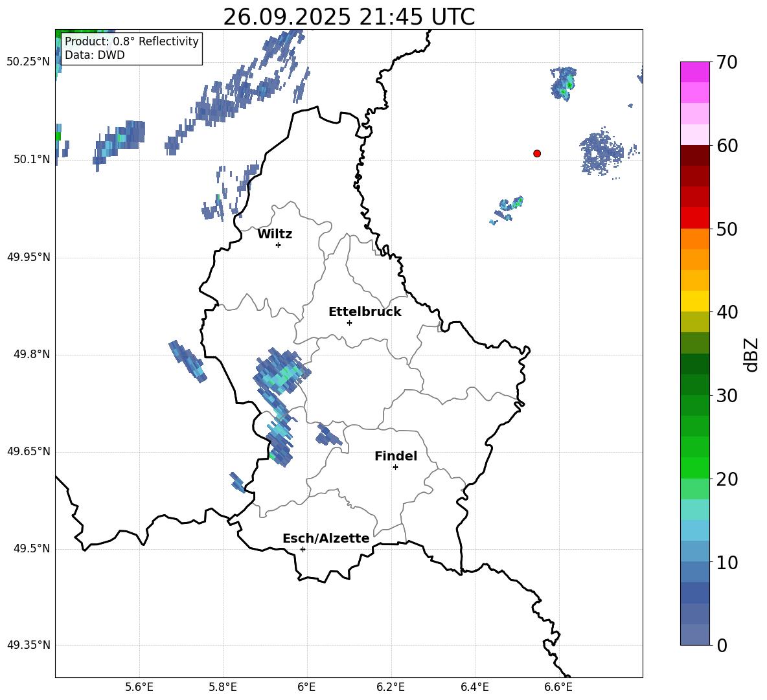Click the 6.6°E longitude label
This screenshot has width=767, height=700.
pos(558,687)
